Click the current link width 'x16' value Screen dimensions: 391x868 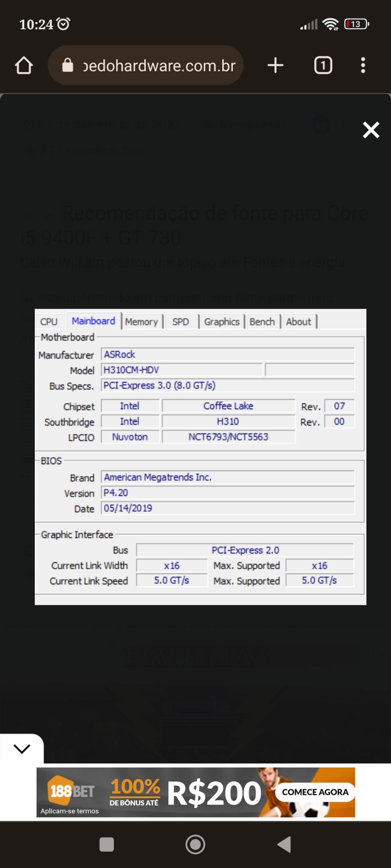[172, 566]
